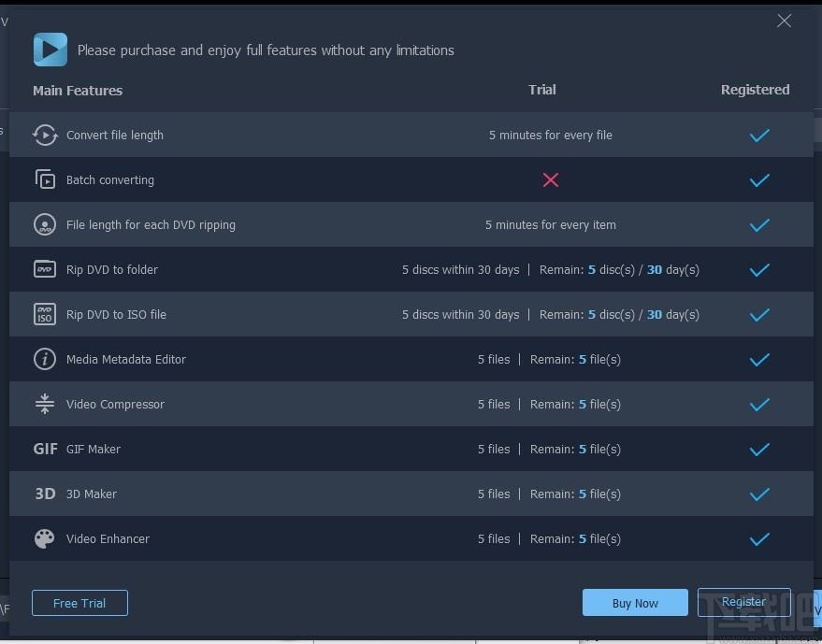822x644 pixels.
Task: Select the DVD ripping length icon
Action: point(45,224)
